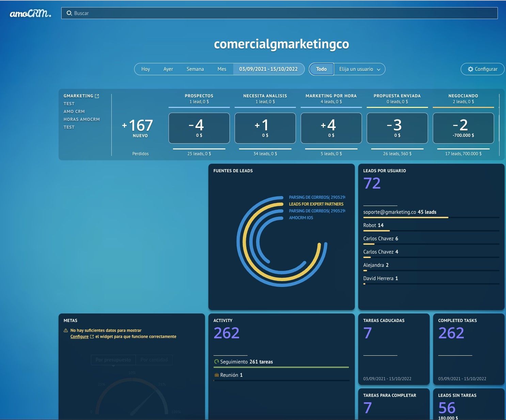506x420 pixels.
Task: Click the Reunión briefcase icon
Action: click(216, 375)
